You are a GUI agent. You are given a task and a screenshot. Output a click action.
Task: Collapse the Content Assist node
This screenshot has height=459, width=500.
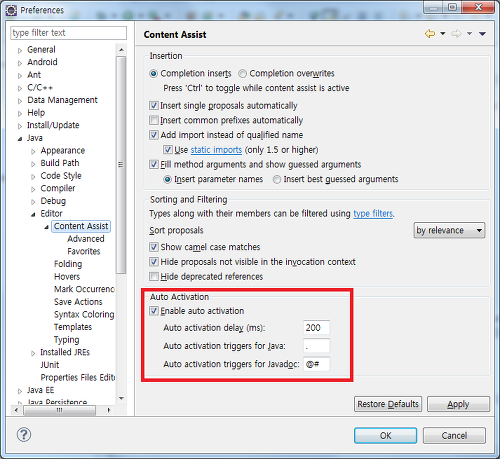click(47, 227)
